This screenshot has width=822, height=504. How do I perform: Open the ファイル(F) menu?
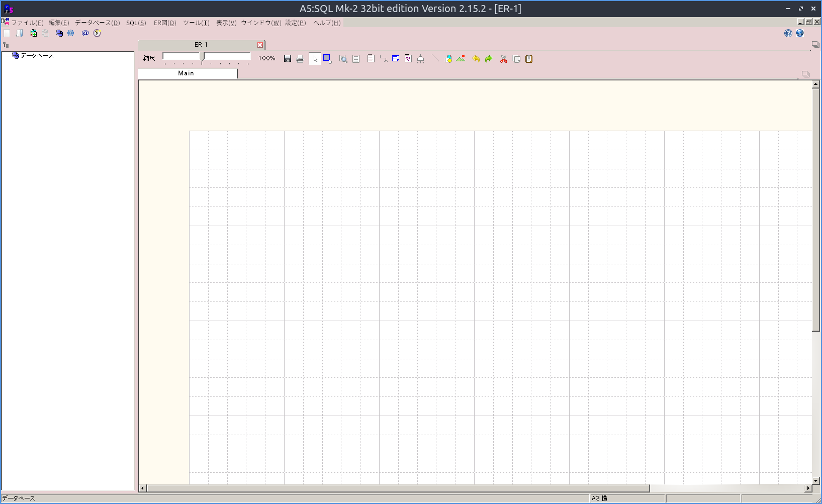click(x=27, y=23)
